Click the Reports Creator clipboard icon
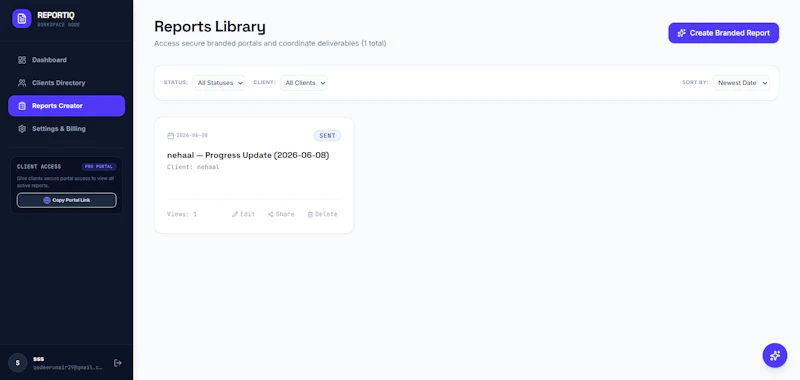 [x=22, y=106]
